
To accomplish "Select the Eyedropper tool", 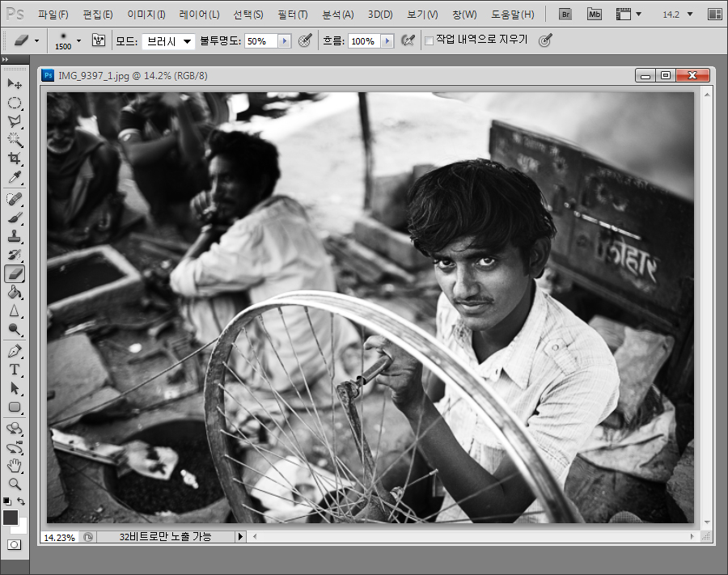I will click(x=15, y=177).
